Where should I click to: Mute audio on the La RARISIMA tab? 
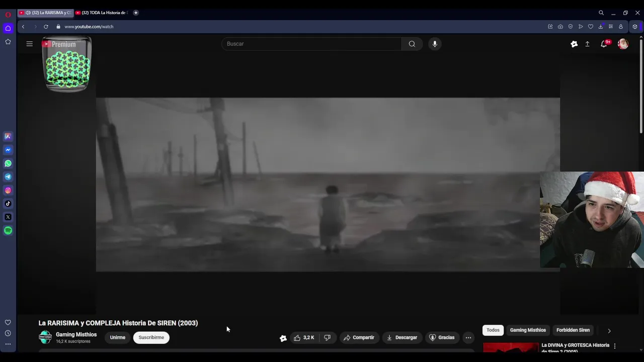pos(28,13)
